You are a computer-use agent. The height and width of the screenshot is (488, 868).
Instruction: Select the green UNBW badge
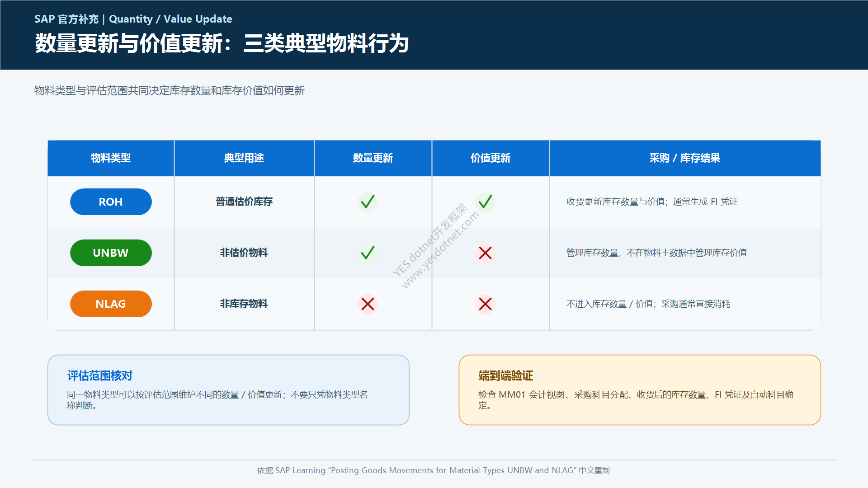tap(111, 253)
